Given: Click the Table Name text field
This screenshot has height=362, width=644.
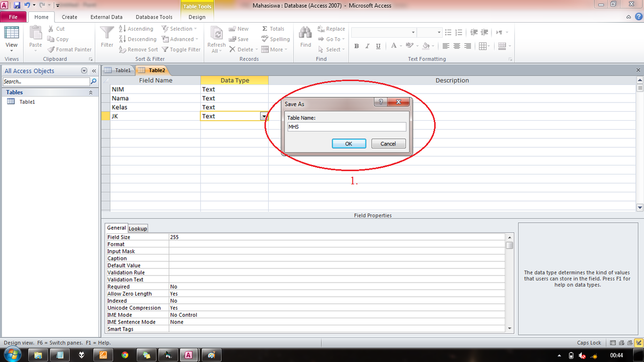Looking at the screenshot, I should 346,127.
